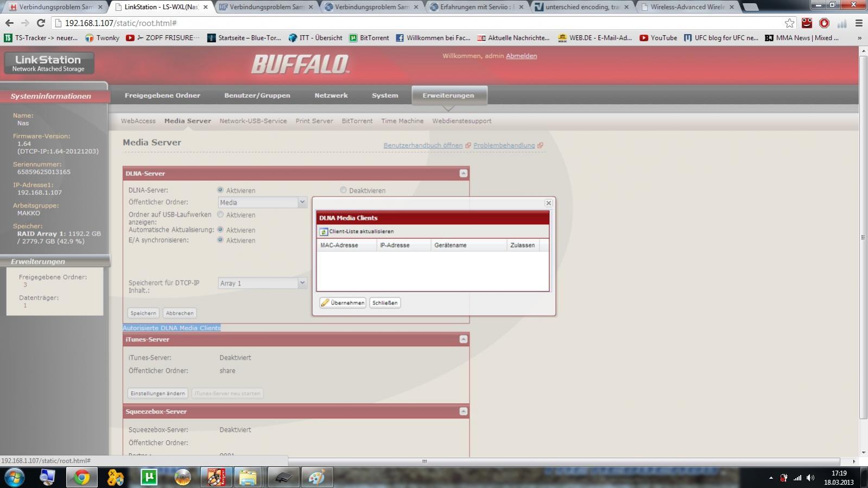The image size is (868, 488).
Task: Click Autorisierte DLNA Media Clients link
Action: 172,328
